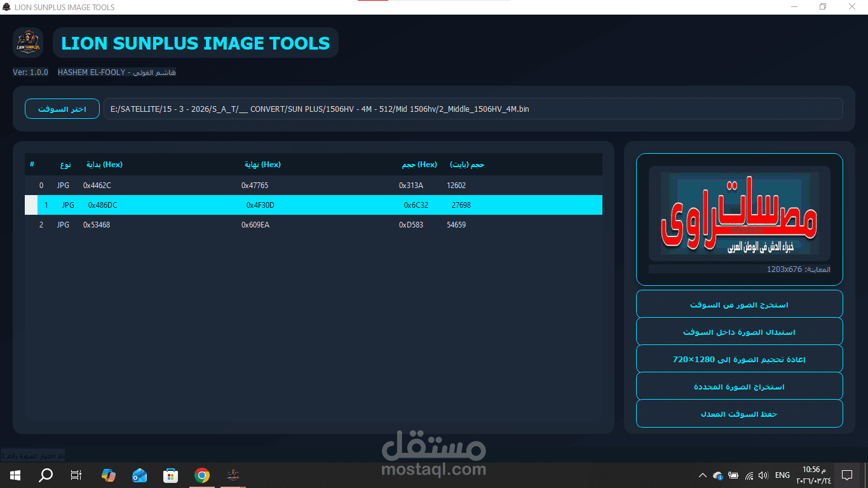Click size cell 0x6C32
868x488 pixels.
tap(416, 205)
